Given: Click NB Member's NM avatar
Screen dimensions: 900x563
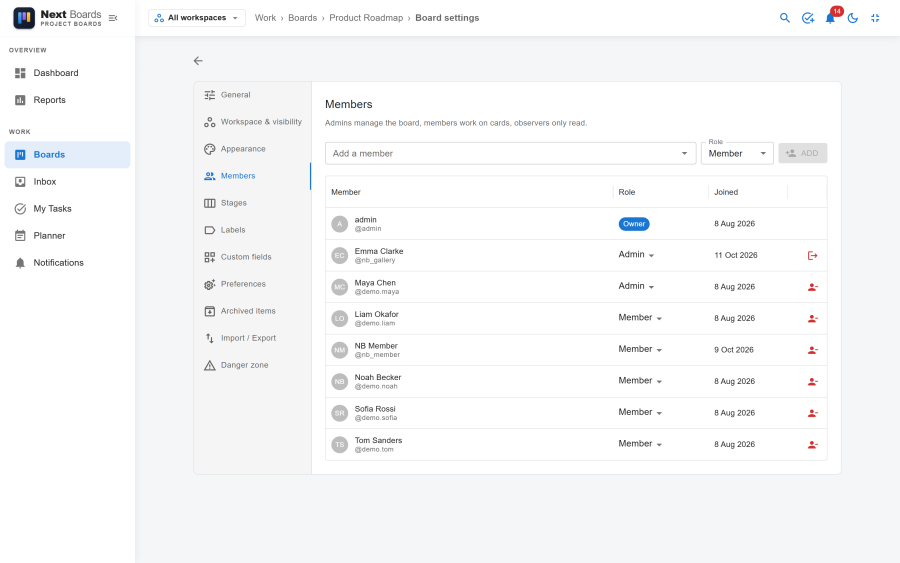Looking at the screenshot, I should (x=340, y=350).
